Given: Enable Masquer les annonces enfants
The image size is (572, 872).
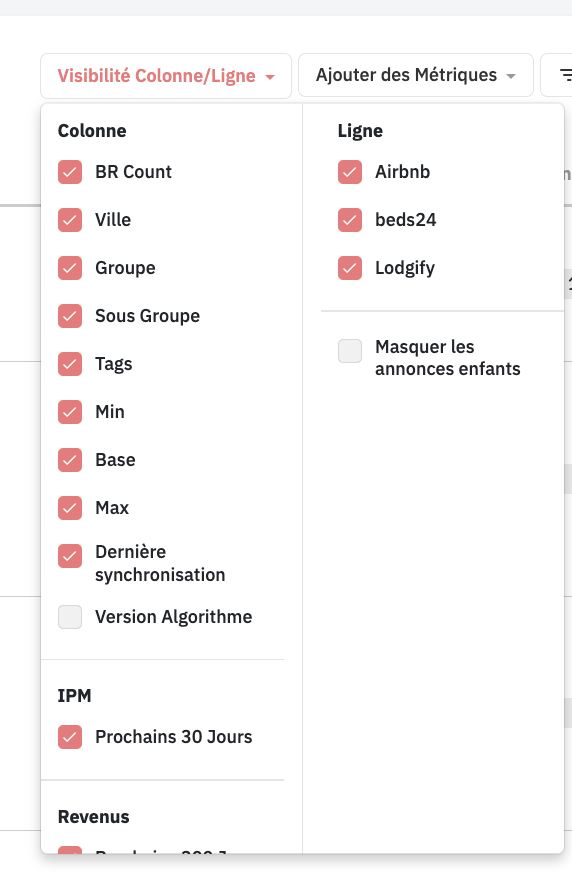Looking at the screenshot, I should 350,351.
